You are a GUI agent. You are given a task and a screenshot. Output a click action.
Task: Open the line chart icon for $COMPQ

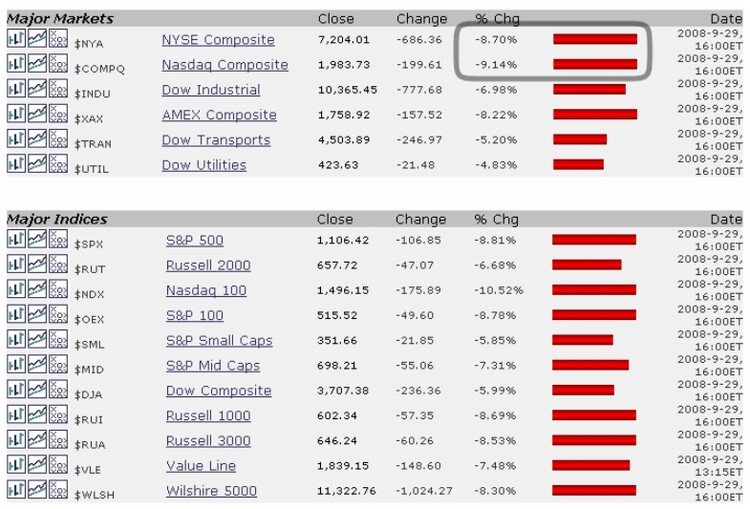37,63
